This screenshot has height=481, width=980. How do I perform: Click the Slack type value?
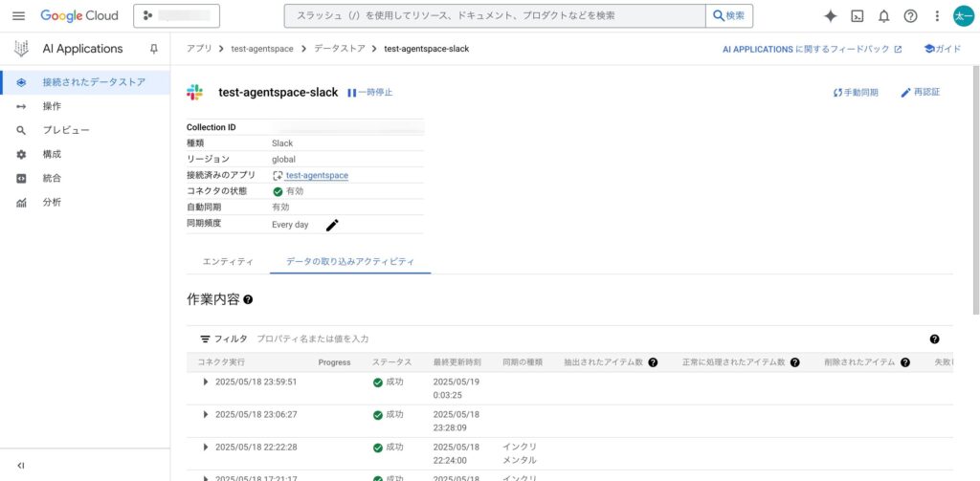[282, 143]
